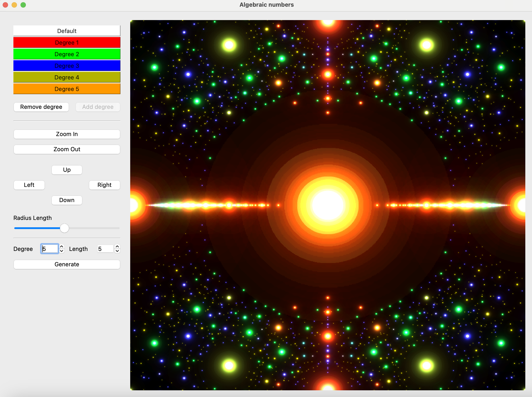Viewport: 532px width, 397px height.
Task: Select the Default color button
Action: 67,31
